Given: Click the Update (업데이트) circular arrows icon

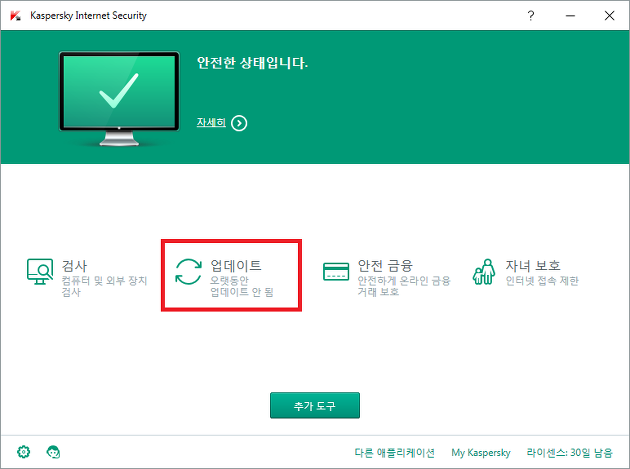Looking at the screenshot, I should click(x=188, y=272).
